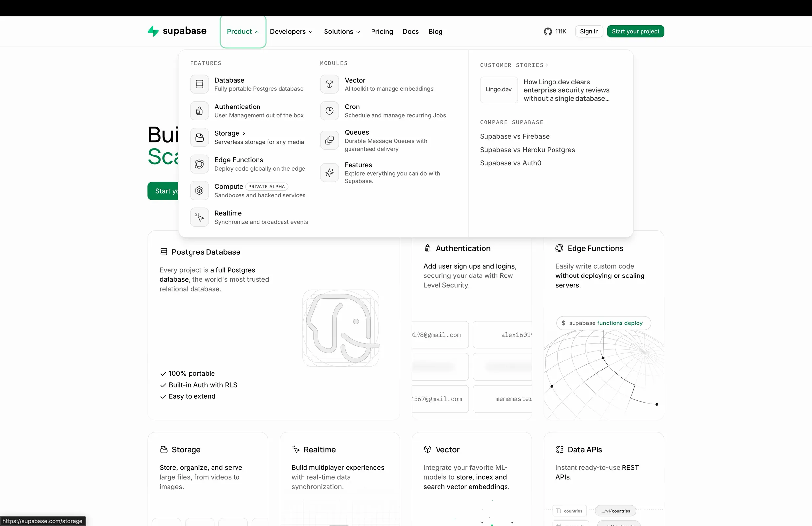812x526 pixels.
Task: Click the Postgres elephant illustration
Action: click(341, 328)
